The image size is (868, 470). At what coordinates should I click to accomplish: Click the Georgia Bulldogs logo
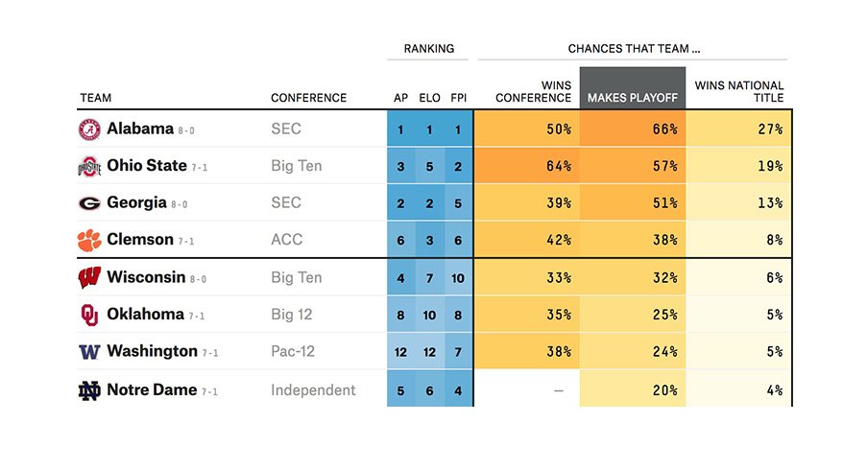(89, 203)
